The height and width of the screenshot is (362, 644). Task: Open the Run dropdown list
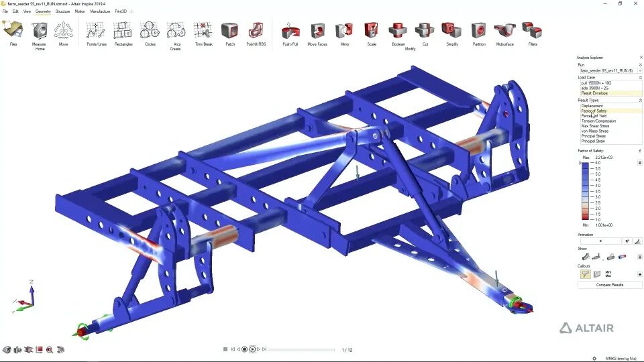(x=610, y=70)
